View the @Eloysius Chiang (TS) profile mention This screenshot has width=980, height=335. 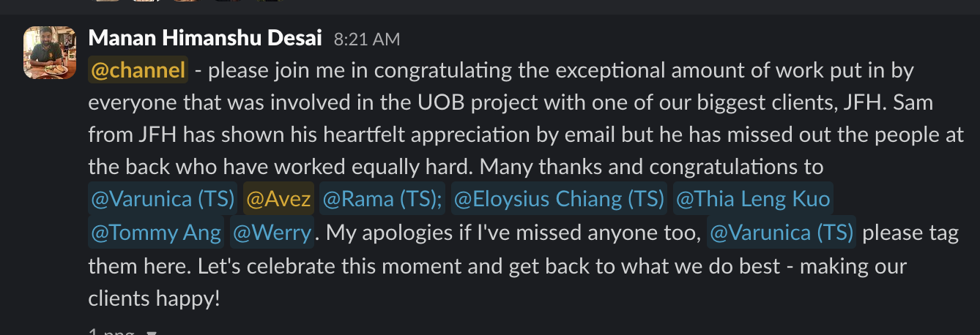pyautogui.click(x=559, y=199)
